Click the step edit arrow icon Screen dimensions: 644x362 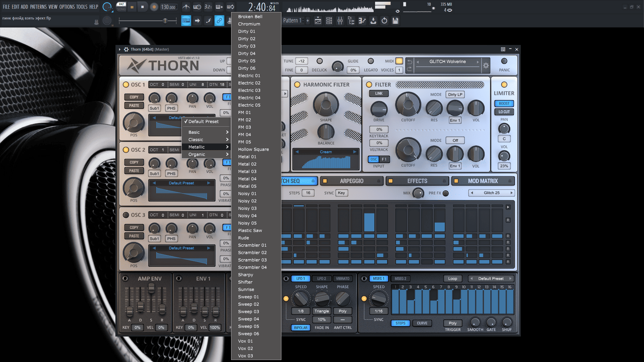(x=197, y=21)
